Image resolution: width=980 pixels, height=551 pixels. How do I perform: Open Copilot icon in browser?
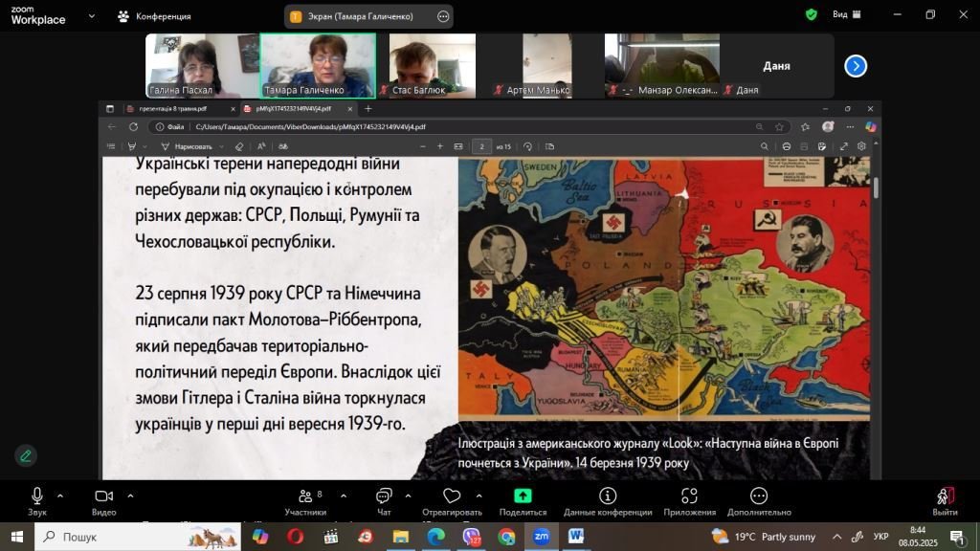[x=870, y=127]
